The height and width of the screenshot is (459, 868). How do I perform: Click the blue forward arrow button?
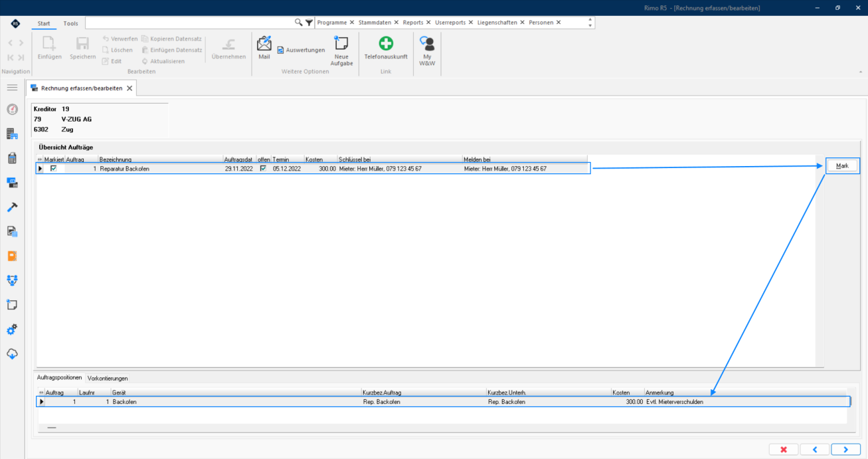click(846, 450)
